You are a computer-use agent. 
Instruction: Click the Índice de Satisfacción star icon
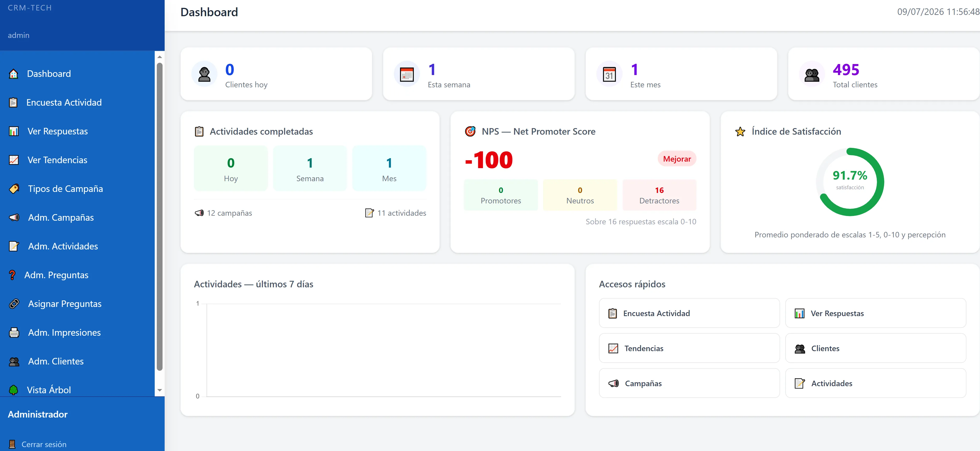(740, 132)
